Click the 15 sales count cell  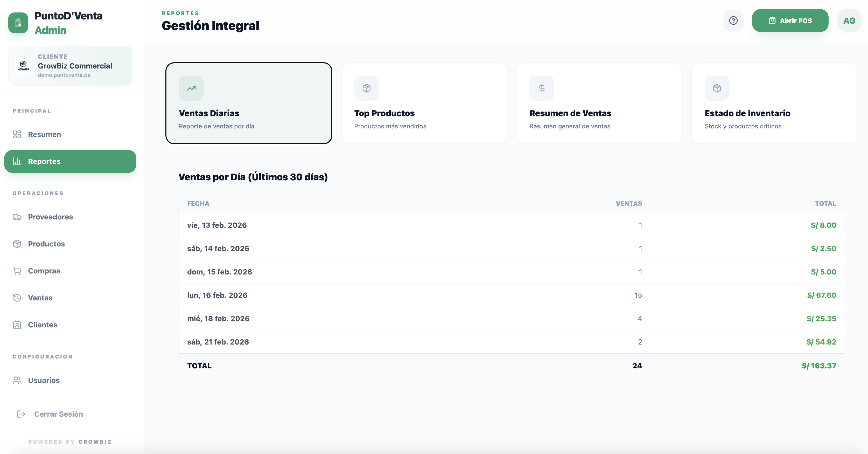point(638,295)
